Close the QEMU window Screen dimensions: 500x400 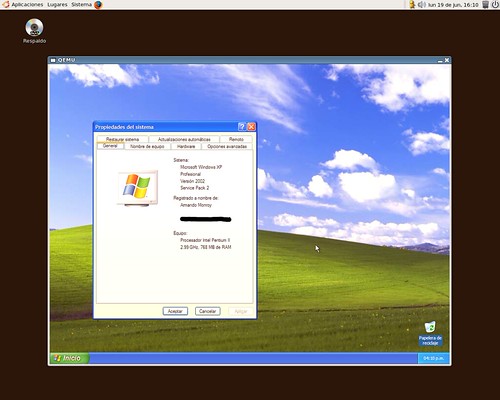pos(447,60)
